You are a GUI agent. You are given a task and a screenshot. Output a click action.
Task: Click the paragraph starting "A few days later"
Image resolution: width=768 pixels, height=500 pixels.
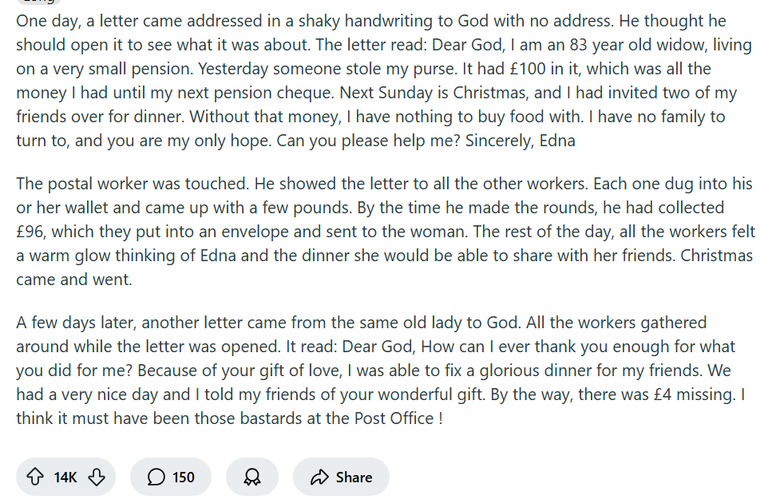(x=381, y=370)
